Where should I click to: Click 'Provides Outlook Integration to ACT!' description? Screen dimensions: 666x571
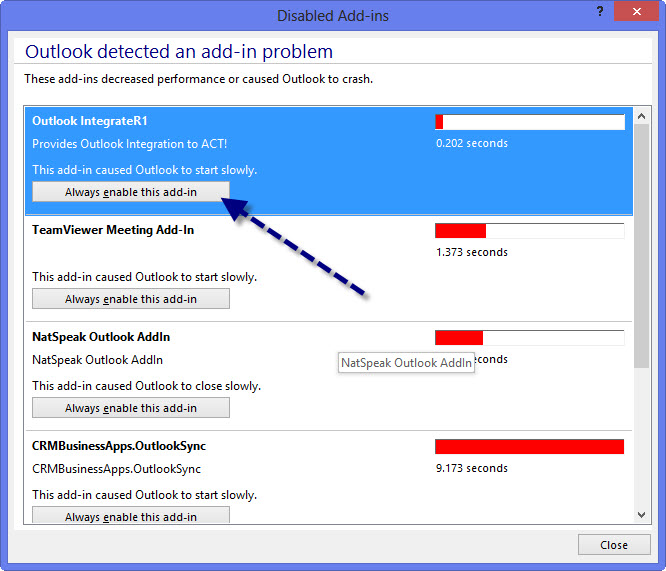(x=130, y=144)
